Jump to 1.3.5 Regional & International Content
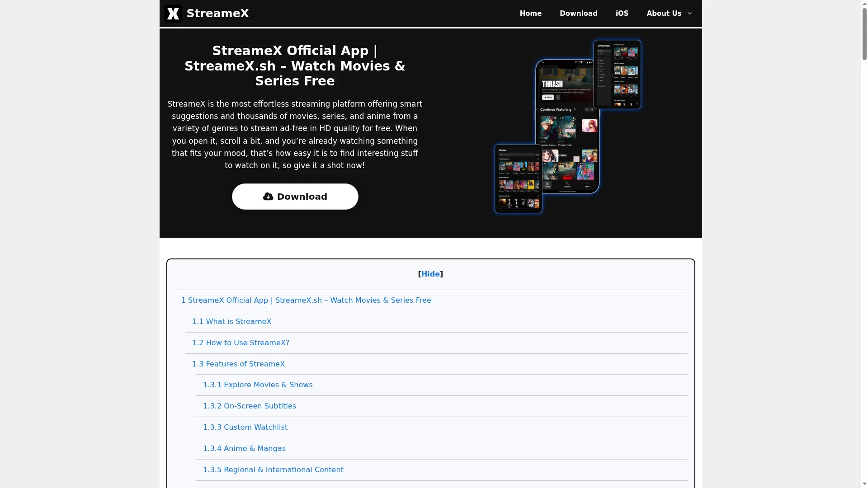The height and width of the screenshot is (488, 868). tap(273, 470)
